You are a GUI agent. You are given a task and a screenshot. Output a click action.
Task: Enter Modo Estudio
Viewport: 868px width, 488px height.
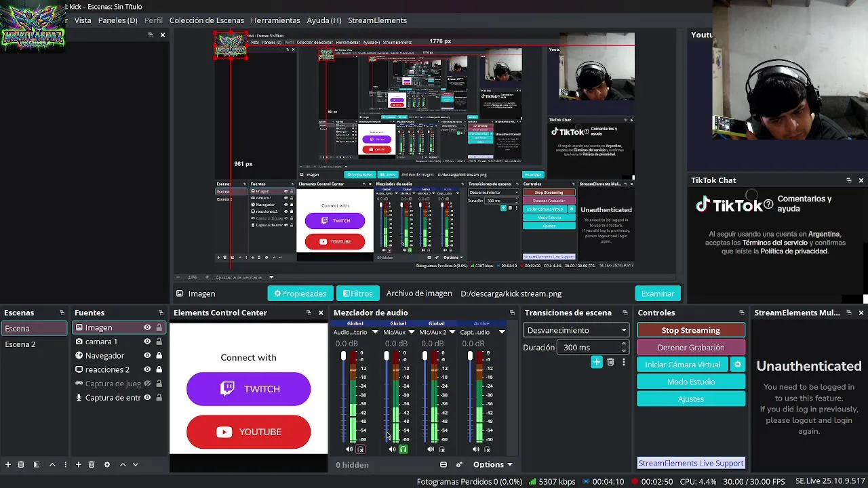(691, 382)
